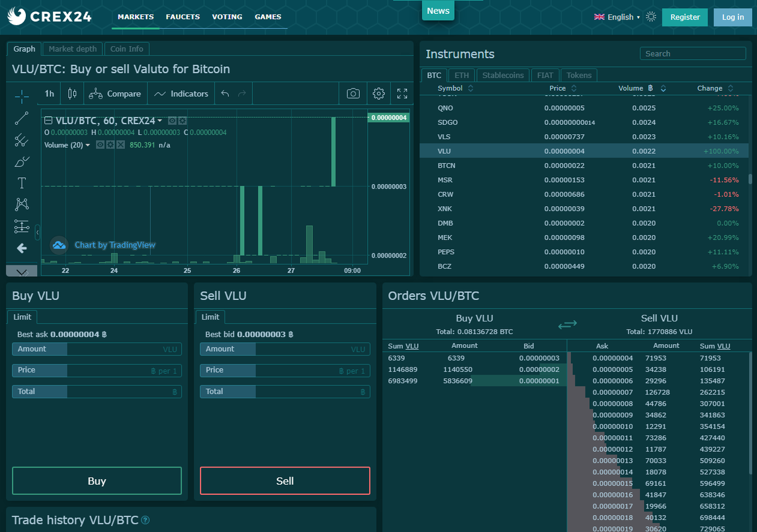
Task: Sort instruments by Symbol
Action: point(455,88)
